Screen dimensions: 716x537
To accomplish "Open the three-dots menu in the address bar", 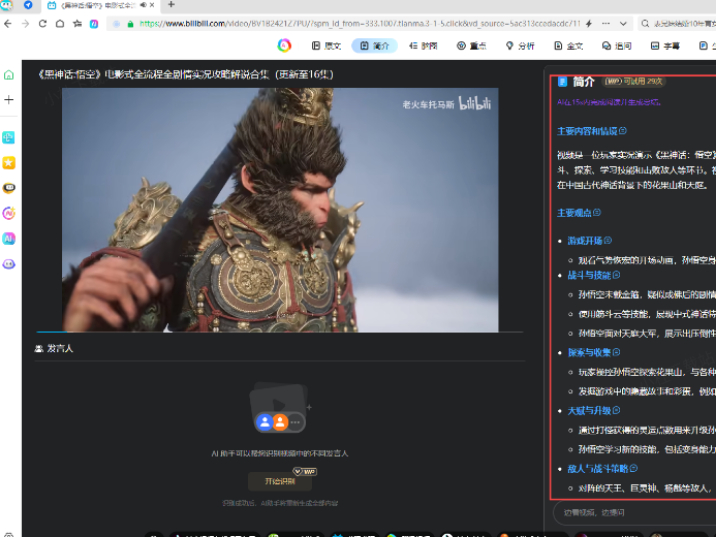I will (x=606, y=24).
